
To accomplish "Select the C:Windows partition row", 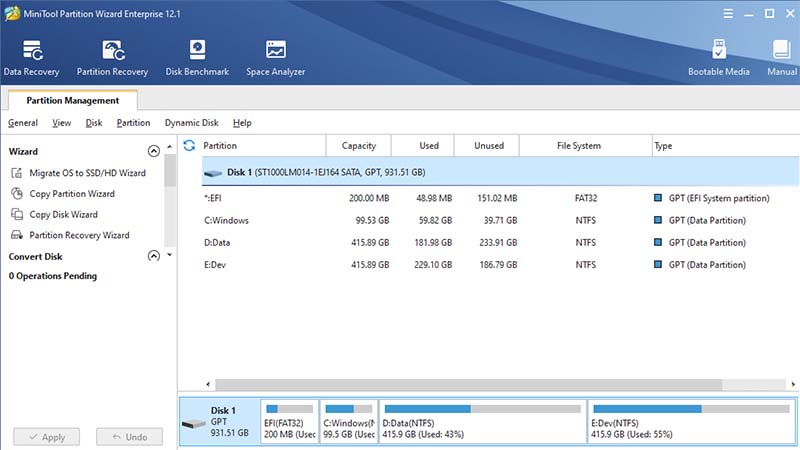I will pyautogui.click(x=501, y=220).
